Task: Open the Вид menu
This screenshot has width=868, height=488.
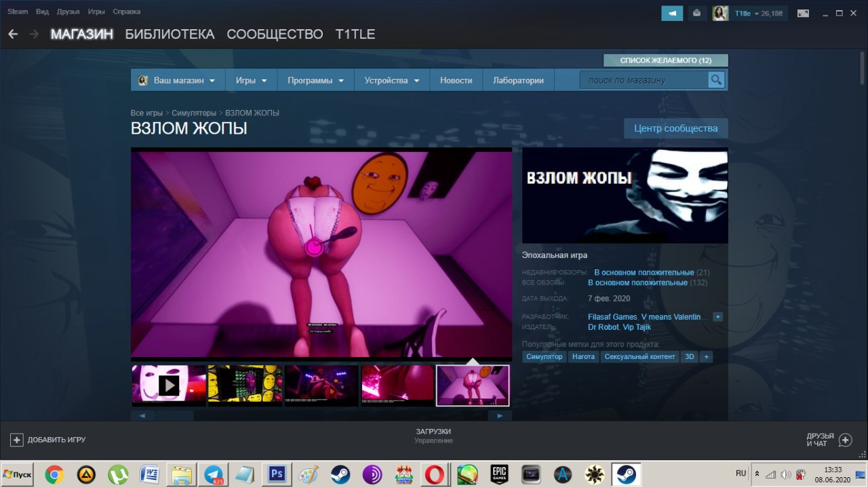Action: [42, 12]
